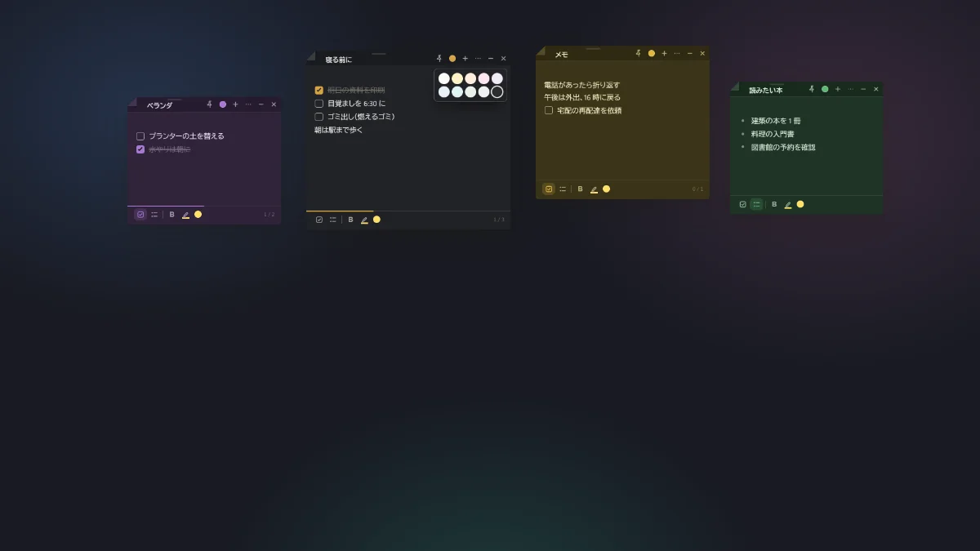Select the highlighter tool in the 寝る前に note
Screen dimensions: 980x551
point(364,220)
